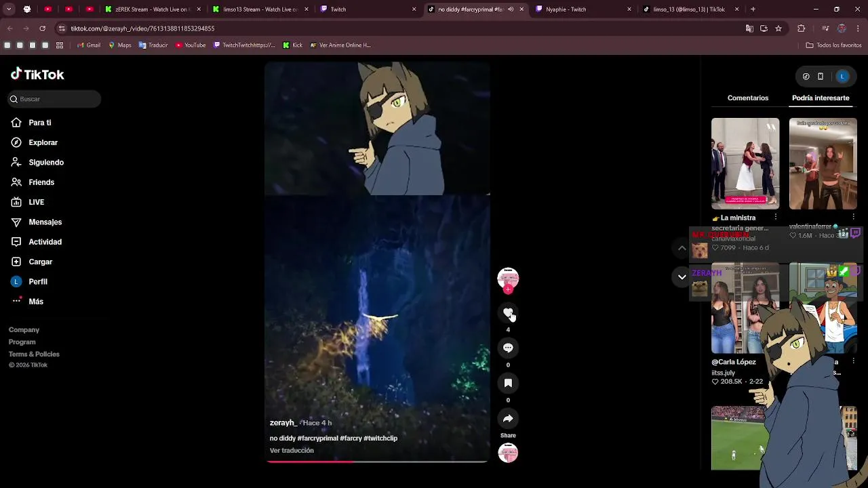Open Todos los favoritos folder
868x488 pixels.
pos(833,45)
